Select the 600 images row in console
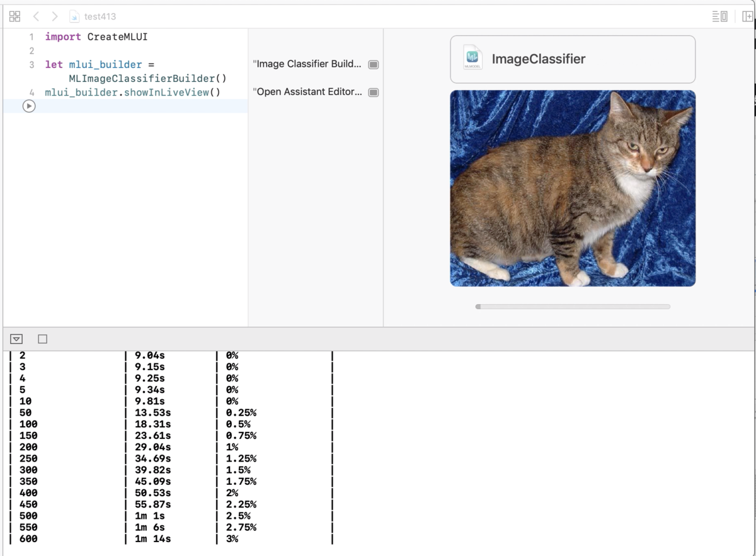Image resolution: width=756 pixels, height=556 pixels. (171, 539)
